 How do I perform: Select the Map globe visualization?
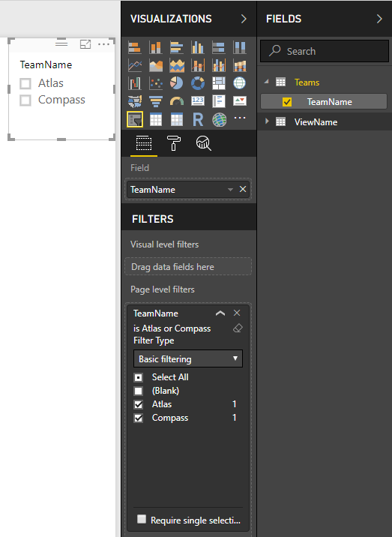239,83
